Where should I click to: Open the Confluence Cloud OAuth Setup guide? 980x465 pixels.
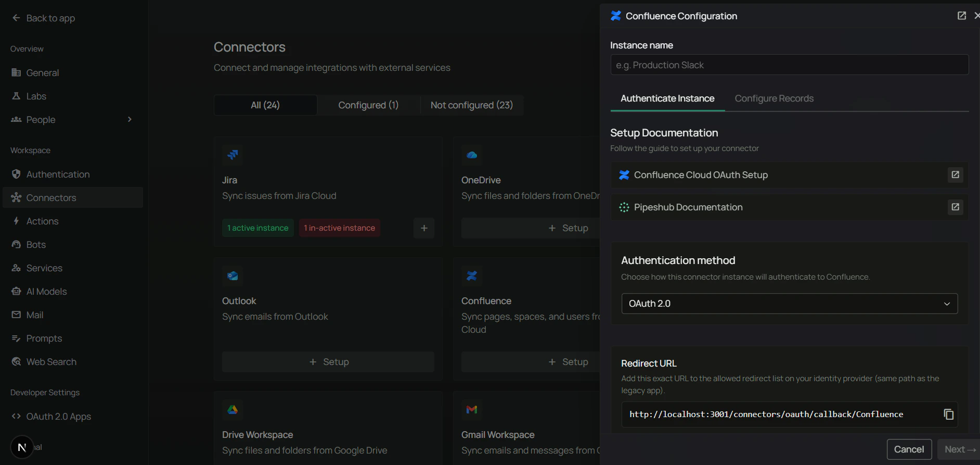coord(789,175)
